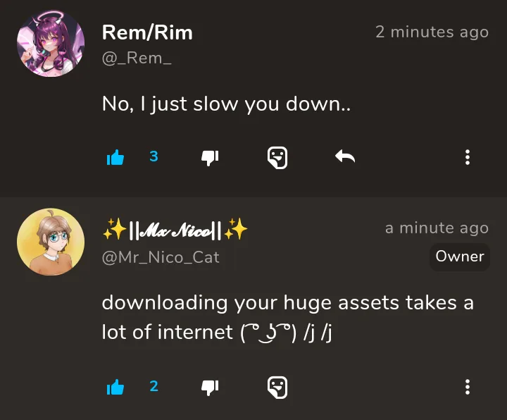Click the '2 minutes ago' timestamp
The image size is (507, 420).
432,32
